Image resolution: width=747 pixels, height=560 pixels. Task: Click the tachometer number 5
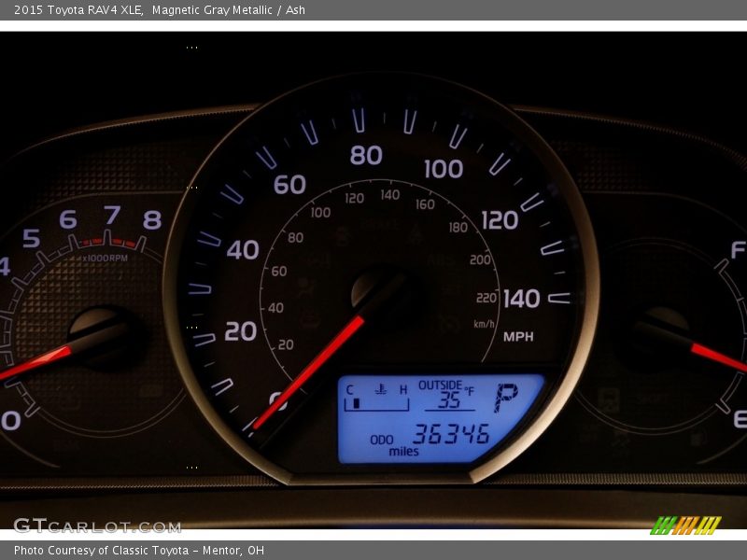coord(32,238)
